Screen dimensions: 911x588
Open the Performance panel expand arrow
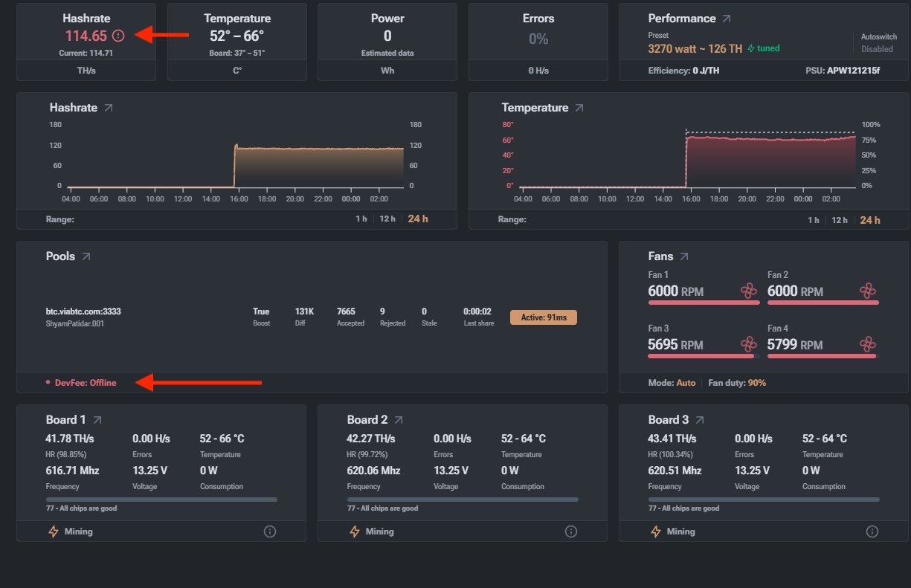coord(727,19)
